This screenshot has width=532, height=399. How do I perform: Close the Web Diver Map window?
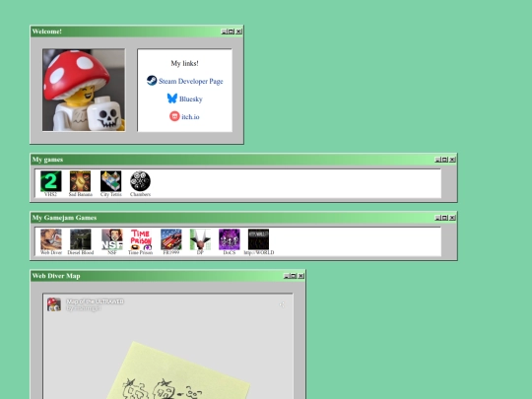tap(300, 276)
